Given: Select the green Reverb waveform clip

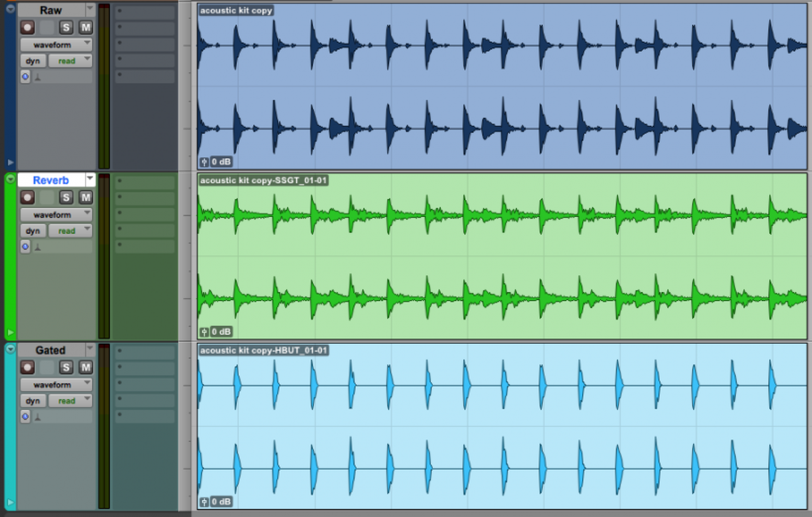Looking at the screenshot, I should [502, 256].
